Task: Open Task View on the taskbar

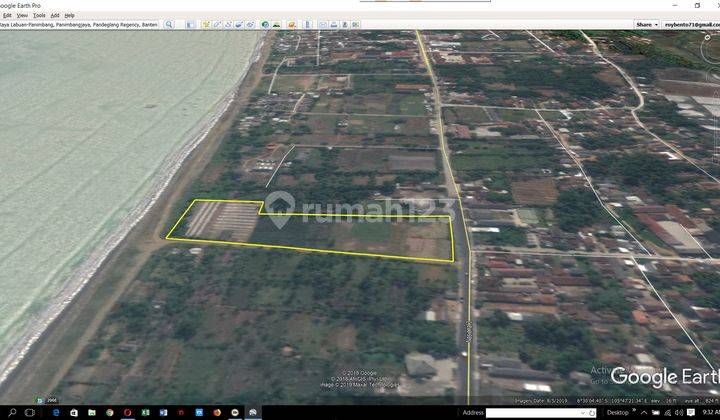Action: (x=30, y=412)
